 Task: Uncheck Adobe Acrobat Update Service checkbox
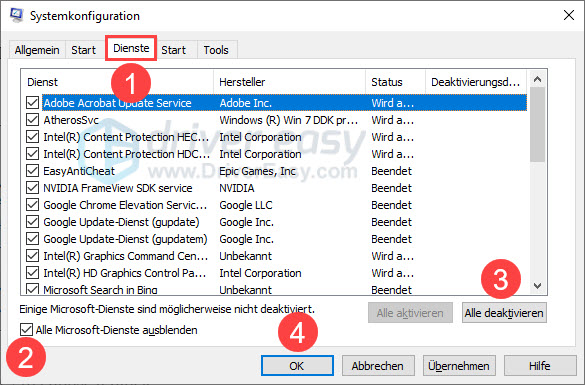click(x=32, y=103)
